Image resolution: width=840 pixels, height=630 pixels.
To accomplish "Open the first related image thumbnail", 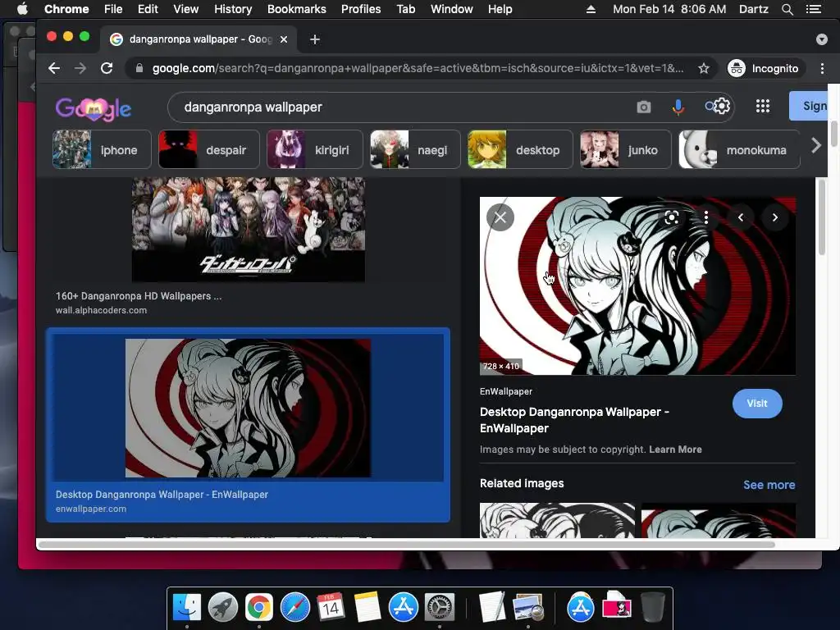I will pos(557,520).
